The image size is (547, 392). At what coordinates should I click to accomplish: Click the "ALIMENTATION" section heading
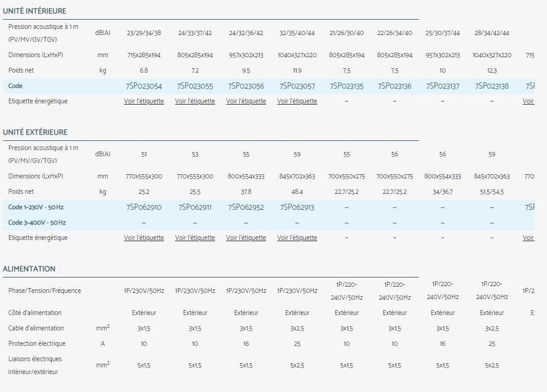click(29, 269)
